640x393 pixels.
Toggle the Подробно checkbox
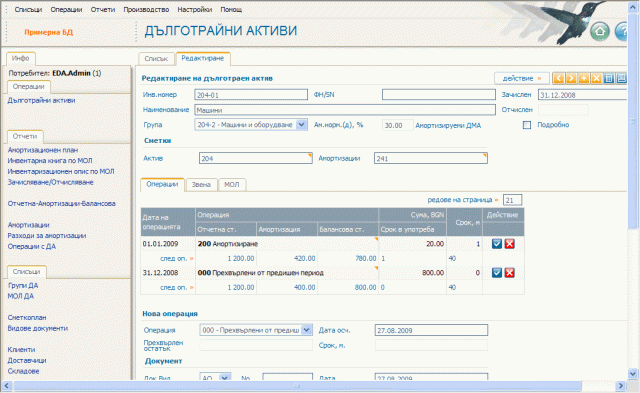click(527, 125)
